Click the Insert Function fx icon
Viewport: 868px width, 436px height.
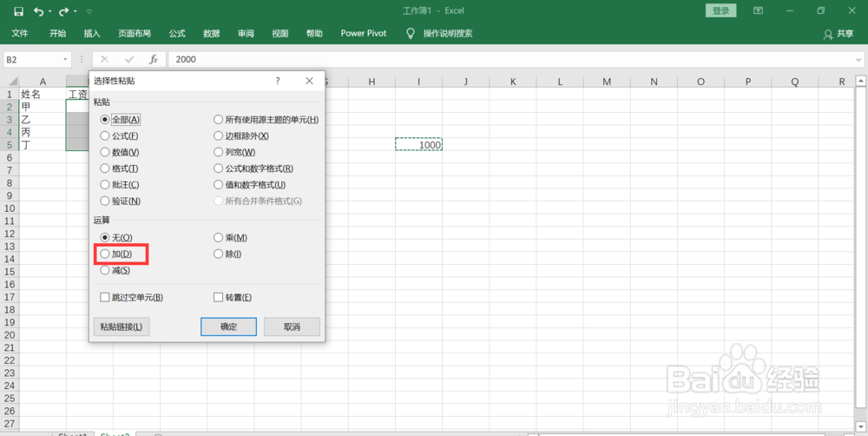pos(154,59)
